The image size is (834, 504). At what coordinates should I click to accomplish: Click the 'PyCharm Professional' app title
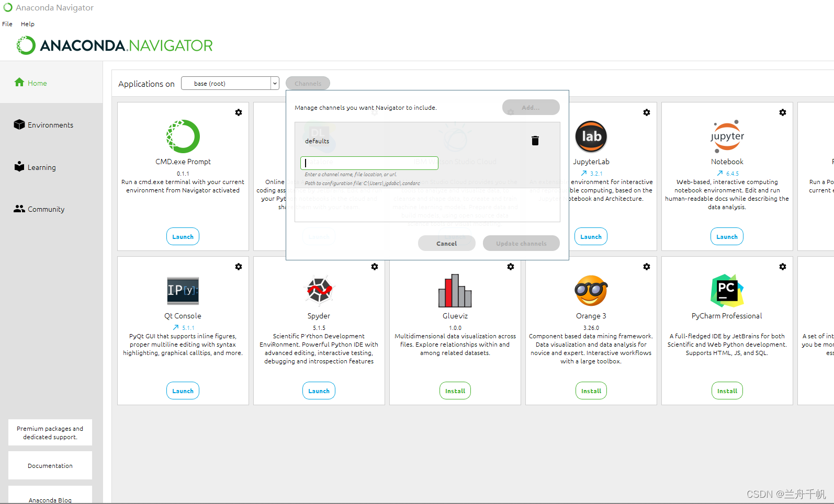pos(727,316)
